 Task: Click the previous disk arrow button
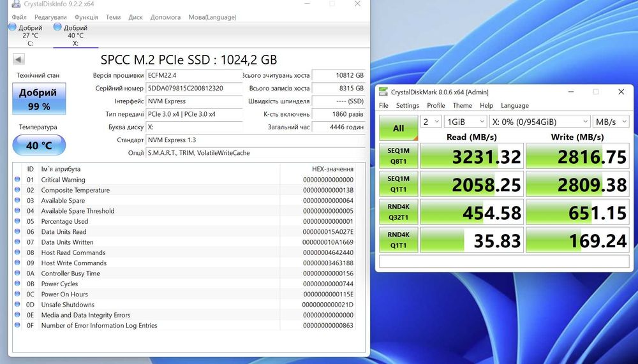(x=19, y=59)
